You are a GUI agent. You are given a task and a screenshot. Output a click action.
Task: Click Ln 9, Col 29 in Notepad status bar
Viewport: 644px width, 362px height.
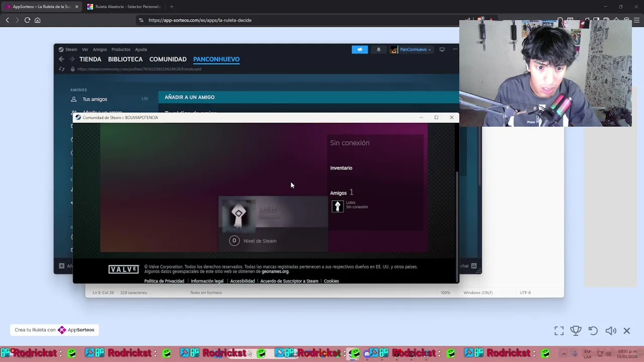coord(103,293)
